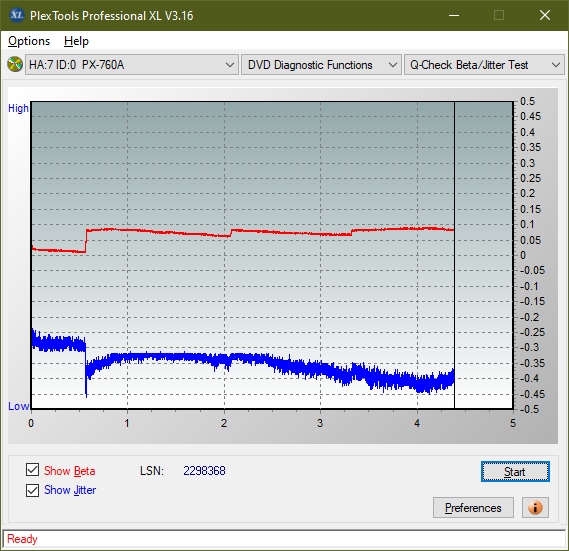Screen dimensions: 569x551
Task: Click the vertical end marker line in the graph
Action: point(454,255)
